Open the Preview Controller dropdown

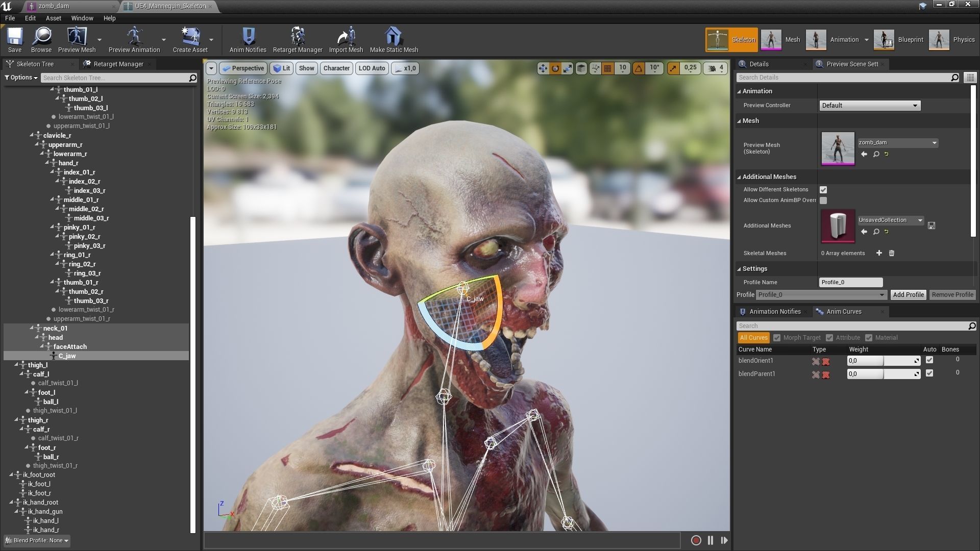tap(870, 106)
